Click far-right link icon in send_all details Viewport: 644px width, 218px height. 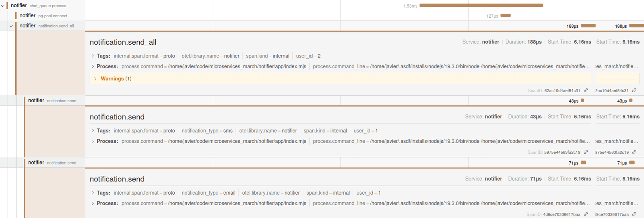pos(634,90)
